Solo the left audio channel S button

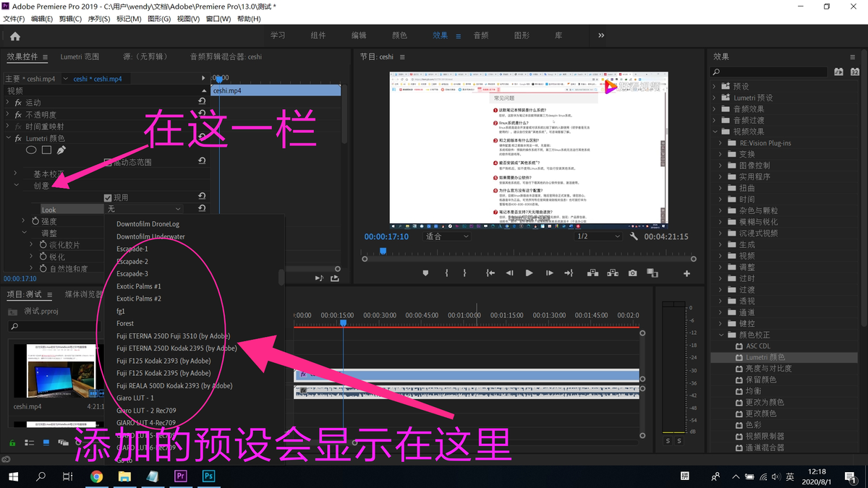(668, 441)
